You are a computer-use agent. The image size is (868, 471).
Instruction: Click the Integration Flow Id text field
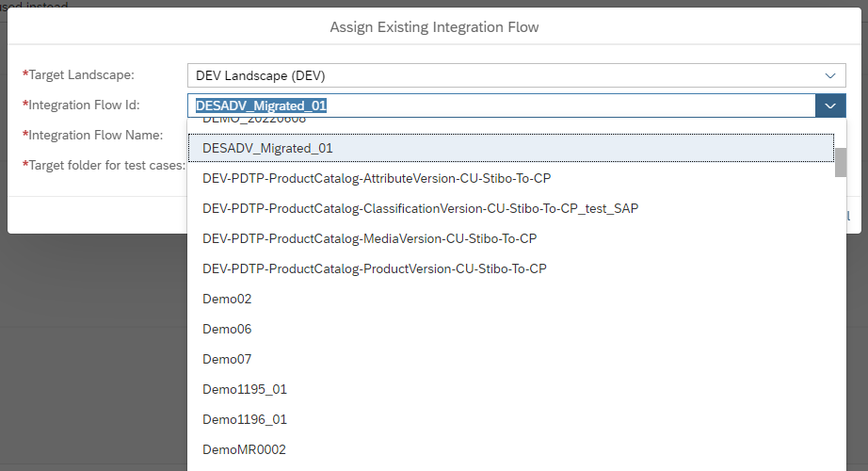click(x=499, y=106)
